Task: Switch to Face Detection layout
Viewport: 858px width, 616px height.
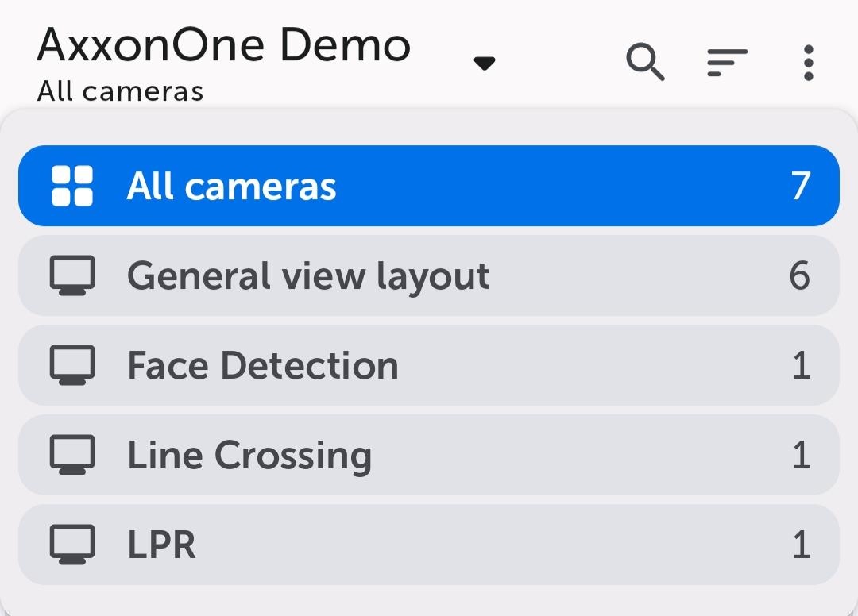Action: (x=263, y=366)
